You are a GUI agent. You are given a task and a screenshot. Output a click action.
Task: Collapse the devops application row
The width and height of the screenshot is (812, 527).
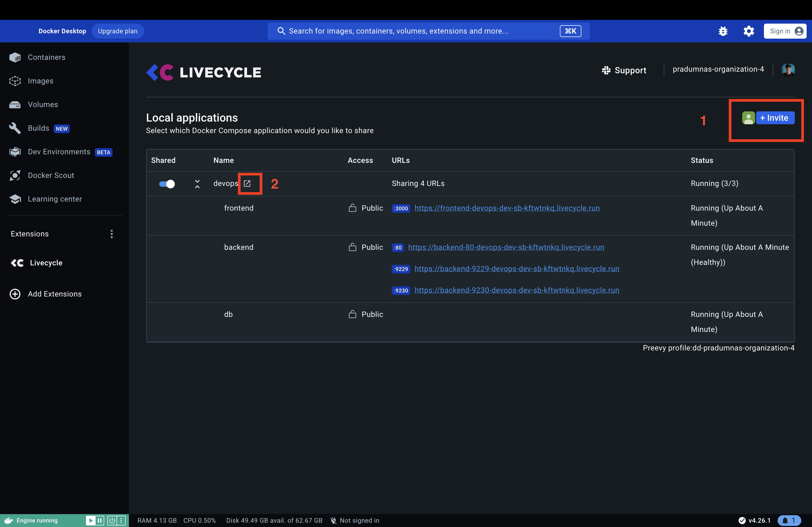click(197, 184)
